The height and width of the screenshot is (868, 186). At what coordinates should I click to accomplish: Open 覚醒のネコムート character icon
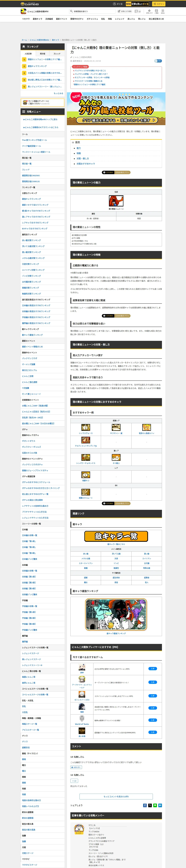pyautogui.click(x=86, y=492)
